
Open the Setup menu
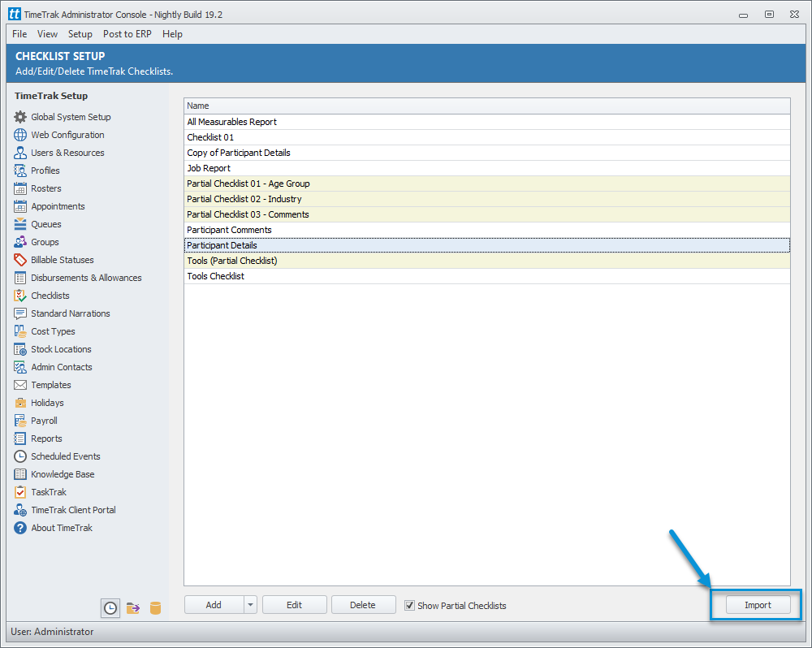80,34
